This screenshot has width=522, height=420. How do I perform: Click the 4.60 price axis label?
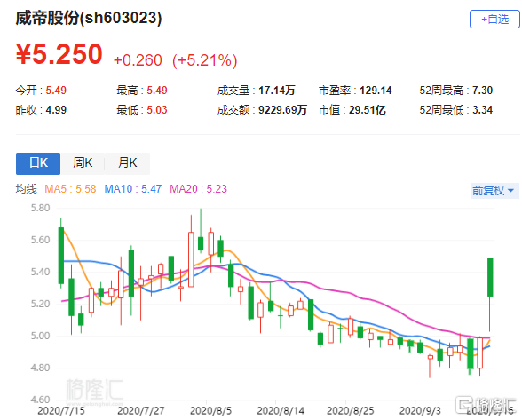pos(40,400)
